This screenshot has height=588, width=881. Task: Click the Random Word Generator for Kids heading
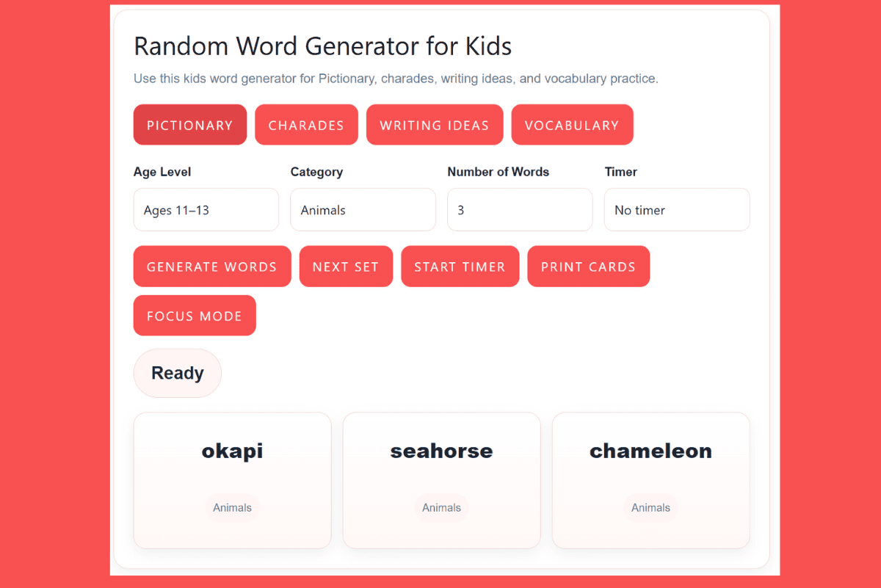(x=322, y=46)
